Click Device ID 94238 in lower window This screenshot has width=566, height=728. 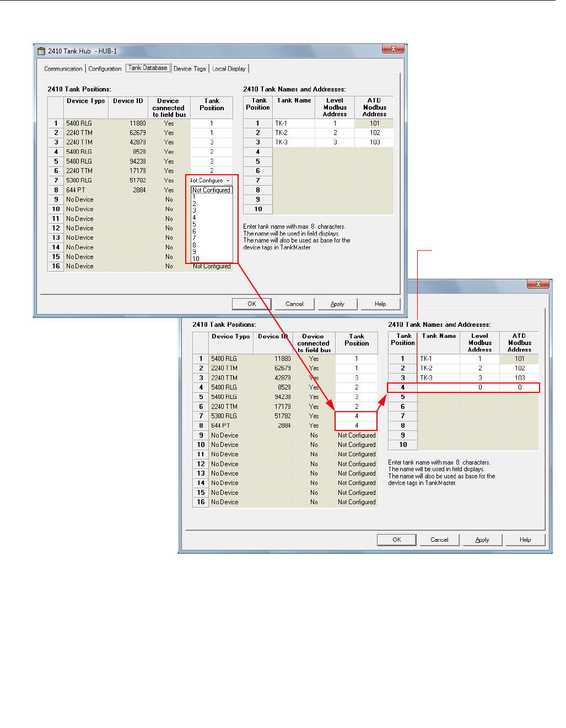tap(273, 397)
